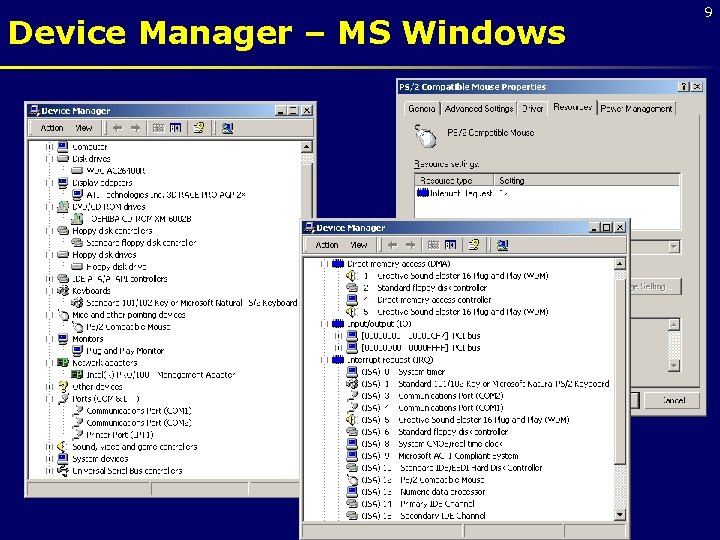Image resolution: width=720 pixels, height=540 pixels.
Task: Click Back arrow in front Device Manager toolbar
Action: pos(393,245)
